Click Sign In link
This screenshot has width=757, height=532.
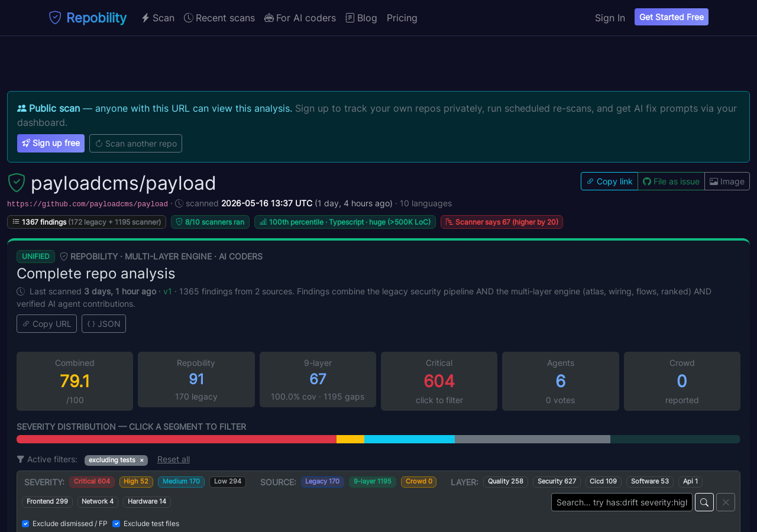(x=610, y=18)
